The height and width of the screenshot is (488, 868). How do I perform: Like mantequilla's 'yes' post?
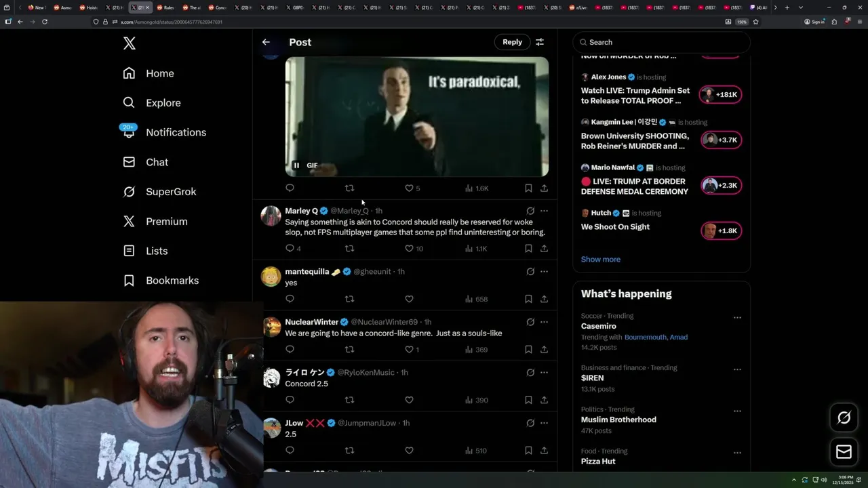(x=409, y=299)
